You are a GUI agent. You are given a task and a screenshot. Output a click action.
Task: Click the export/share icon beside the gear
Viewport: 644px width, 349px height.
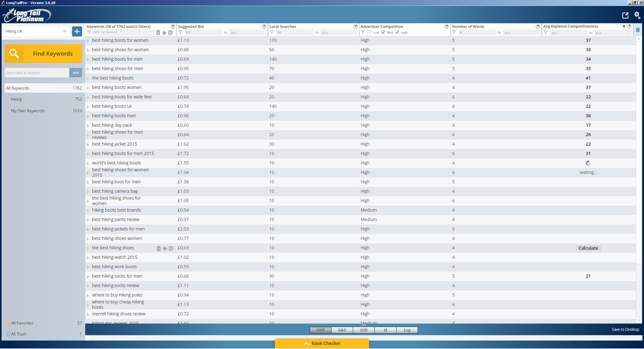[625, 15]
